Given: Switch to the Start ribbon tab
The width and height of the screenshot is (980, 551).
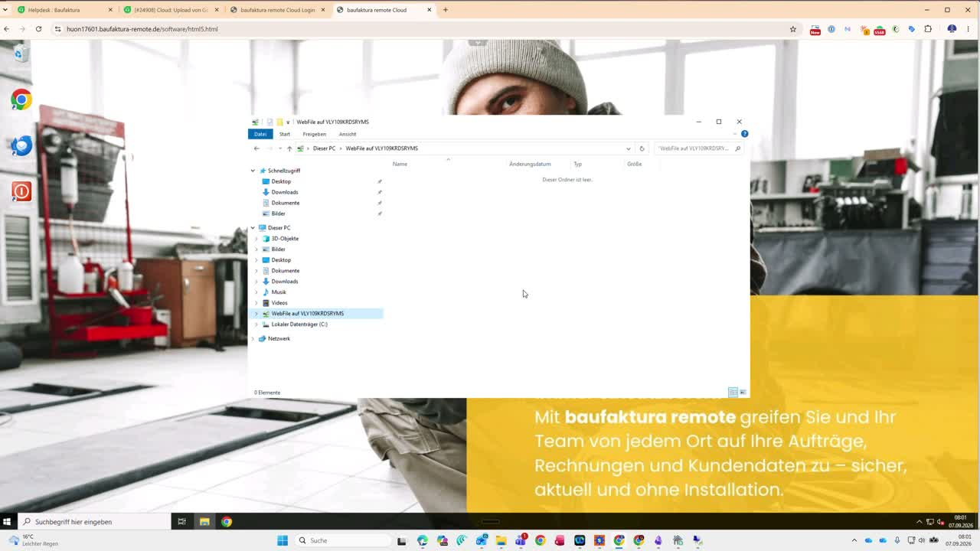Looking at the screenshot, I should click(284, 134).
